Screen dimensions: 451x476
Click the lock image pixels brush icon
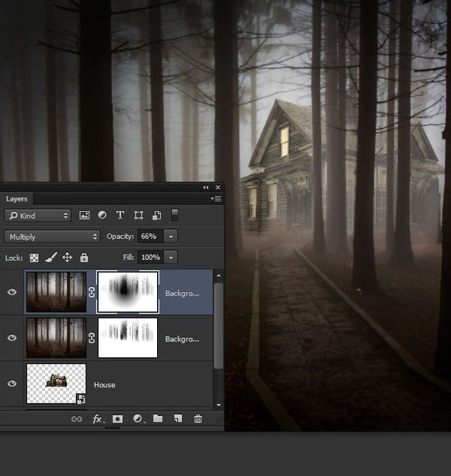coord(51,257)
